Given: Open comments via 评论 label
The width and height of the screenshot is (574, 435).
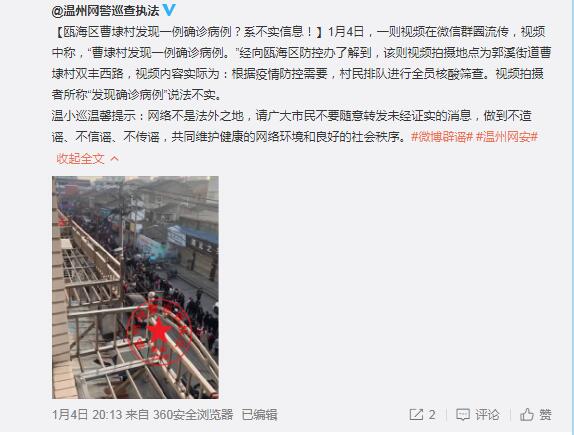Looking at the screenshot, I should [x=487, y=414].
